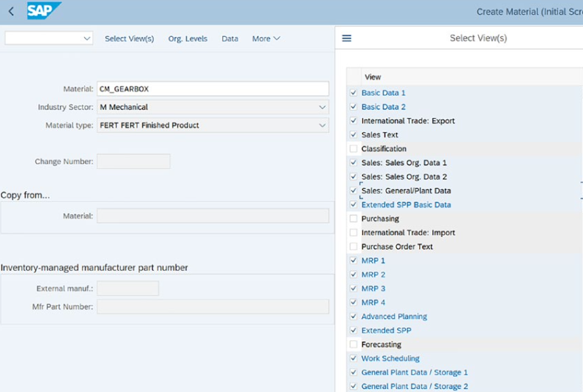
Task: Select Sales: General/Plant Data label
Action: click(x=406, y=190)
